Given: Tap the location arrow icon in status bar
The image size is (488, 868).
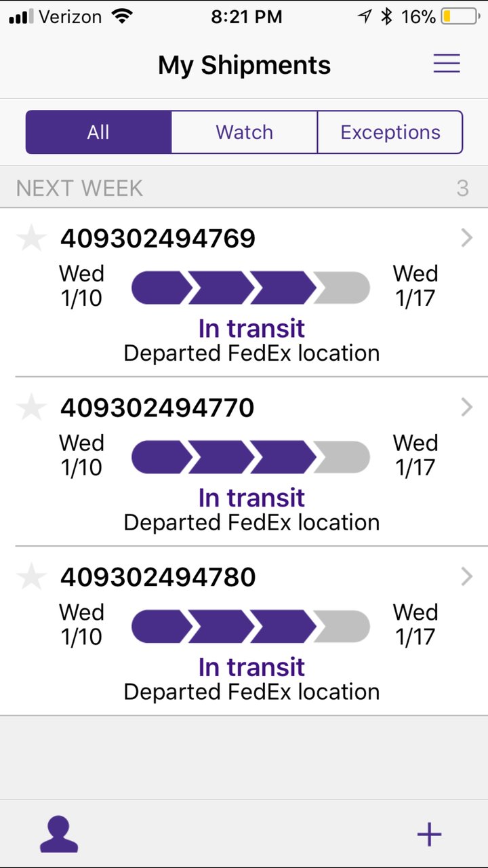Looking at the screenshot, I should coord(365,17).
